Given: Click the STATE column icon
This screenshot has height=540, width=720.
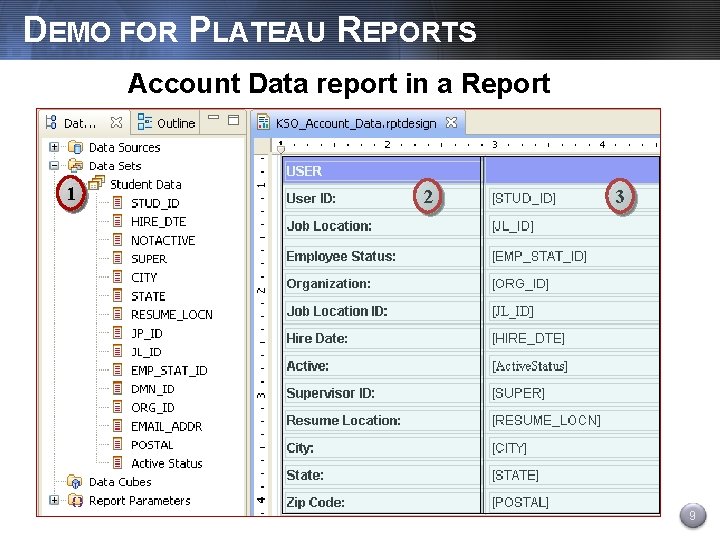Looking at the screenshot, I should point(118,296).
